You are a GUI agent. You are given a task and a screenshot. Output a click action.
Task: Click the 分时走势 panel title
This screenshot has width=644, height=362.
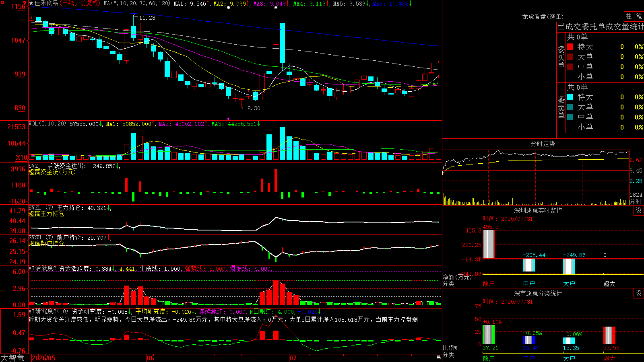543,144
